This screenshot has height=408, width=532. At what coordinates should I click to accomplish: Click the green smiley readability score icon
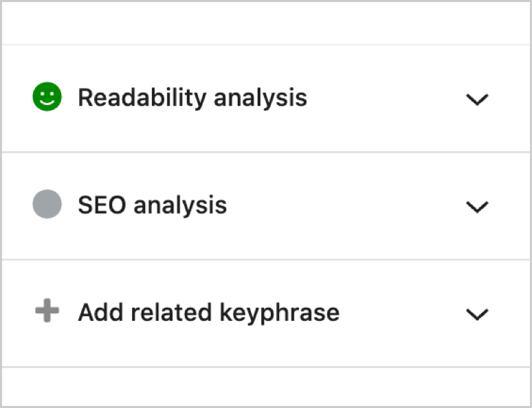coord(47,98)
